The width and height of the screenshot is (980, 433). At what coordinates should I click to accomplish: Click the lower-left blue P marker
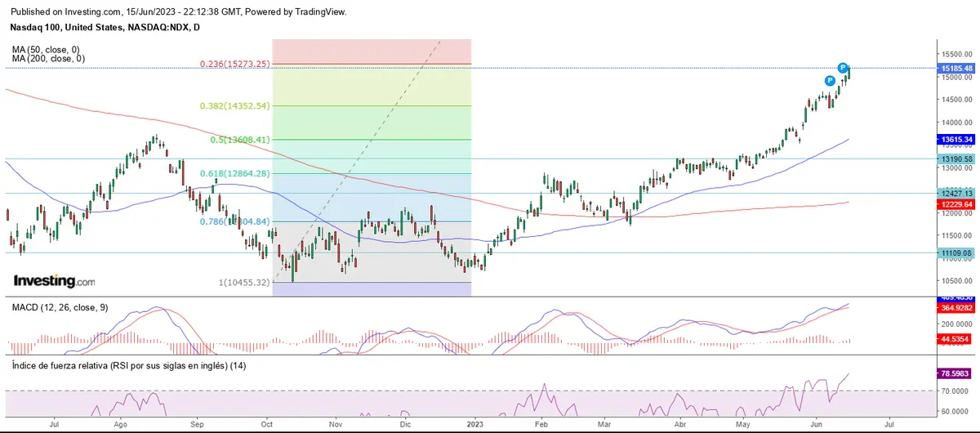pos(830,80)
